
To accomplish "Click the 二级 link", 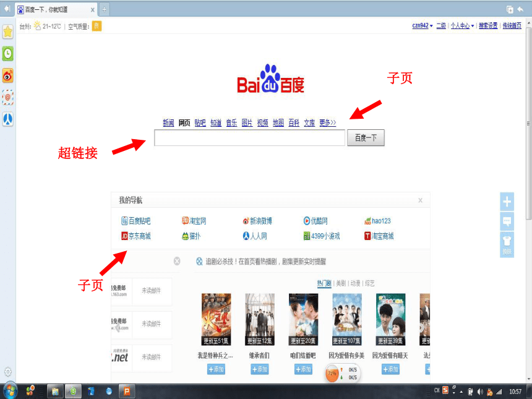I will coord(440,25).
